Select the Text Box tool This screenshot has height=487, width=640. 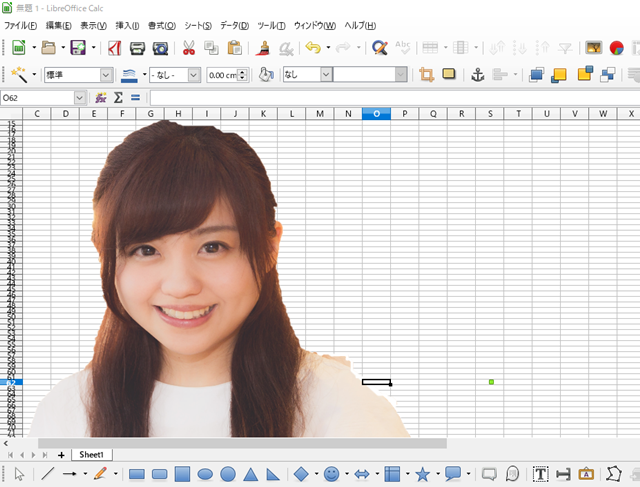click(540, 474)
